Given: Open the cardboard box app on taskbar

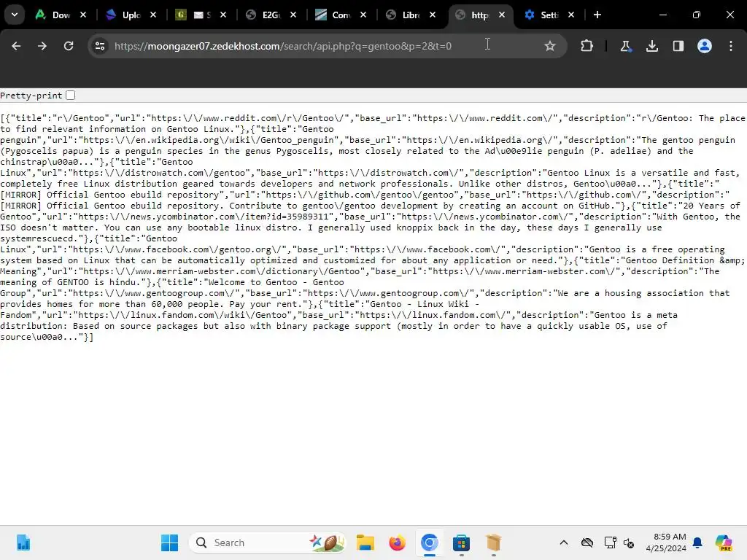Looking at the screenshot, I should [x=494, y=542].
